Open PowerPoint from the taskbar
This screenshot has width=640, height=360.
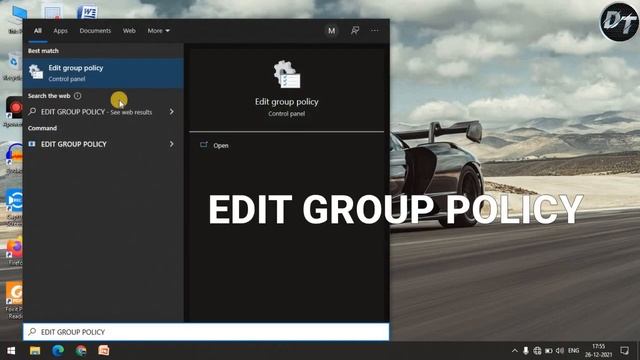(x=104, y=351)
